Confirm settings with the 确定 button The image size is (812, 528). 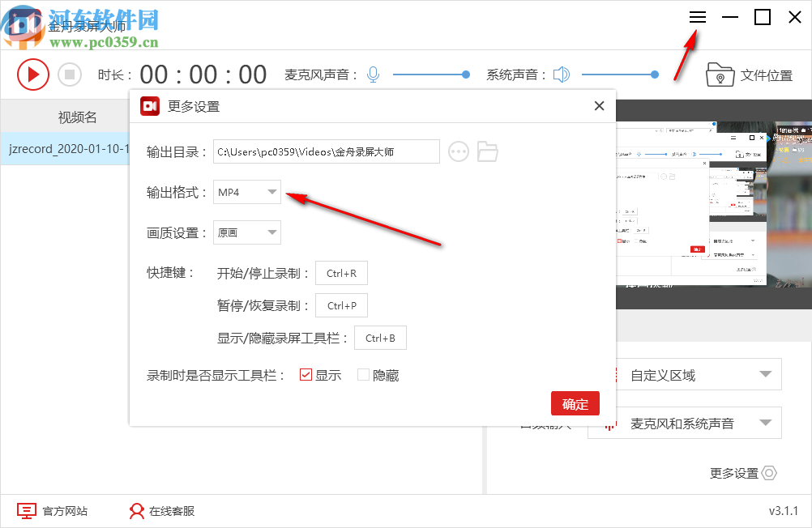(x=575, y=403)
